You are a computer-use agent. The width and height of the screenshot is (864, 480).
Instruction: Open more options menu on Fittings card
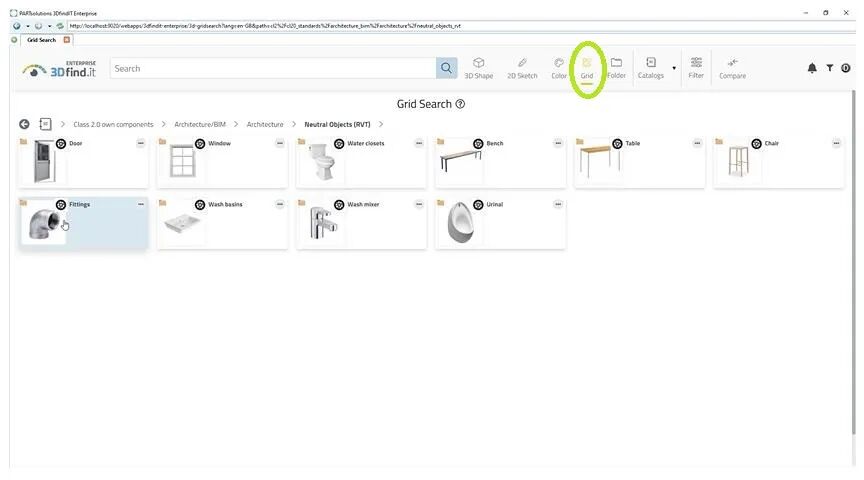coord(141,204)
